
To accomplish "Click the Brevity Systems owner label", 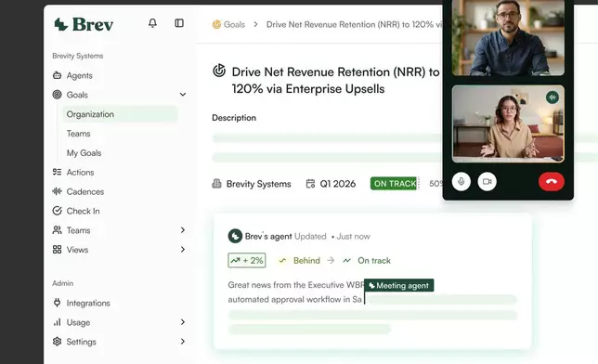I will pos(258,184).
